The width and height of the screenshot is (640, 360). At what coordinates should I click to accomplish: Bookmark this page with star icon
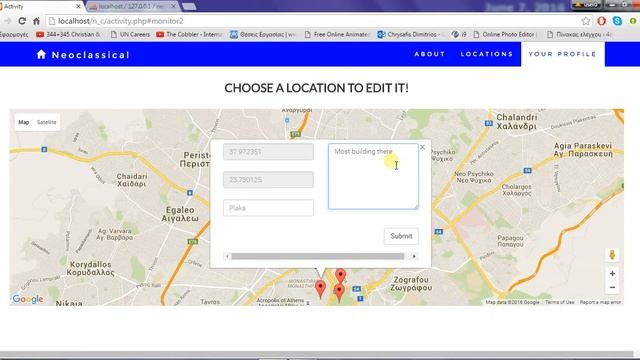(x=586, y=21)
